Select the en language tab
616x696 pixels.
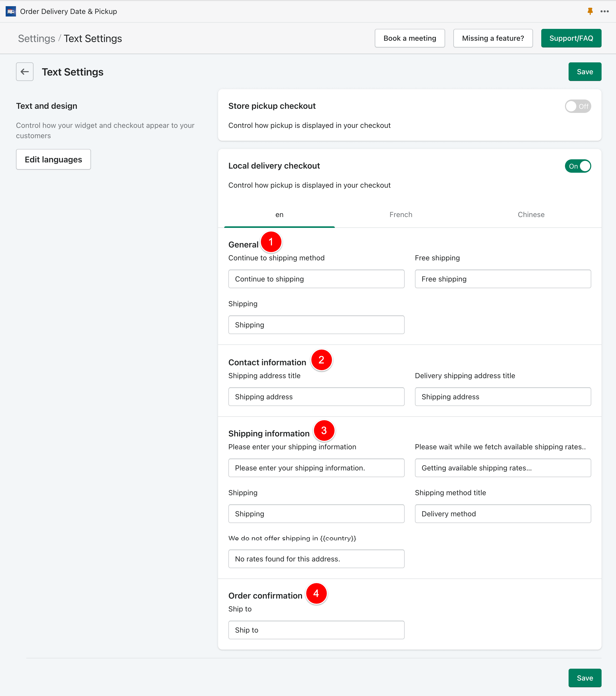coord(279,214)
